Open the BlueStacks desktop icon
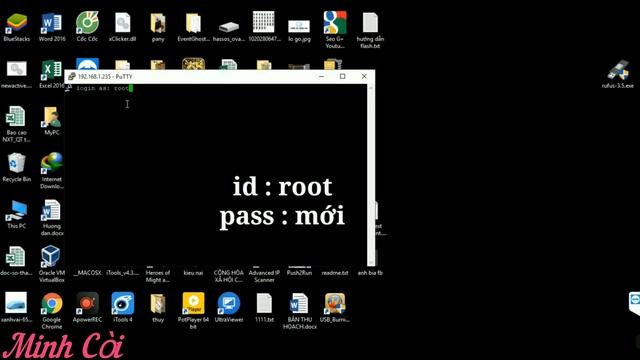Screen dimensions: 640x360 point(17,27)
